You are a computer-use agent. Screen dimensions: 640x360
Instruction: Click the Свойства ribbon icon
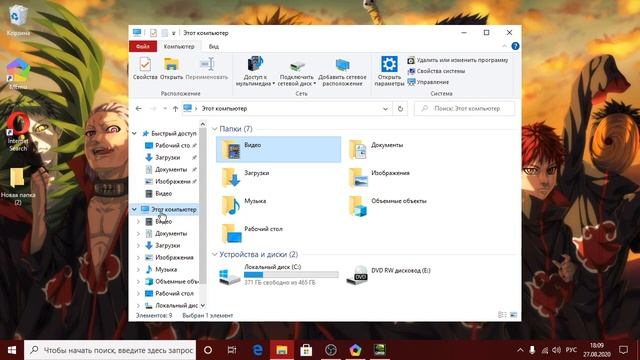(145, 64)
